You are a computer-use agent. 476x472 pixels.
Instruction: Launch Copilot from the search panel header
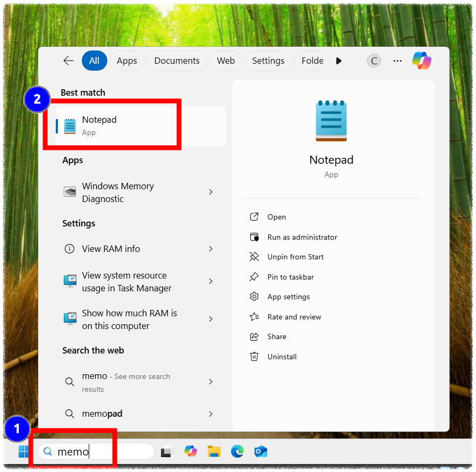(422, 61)
